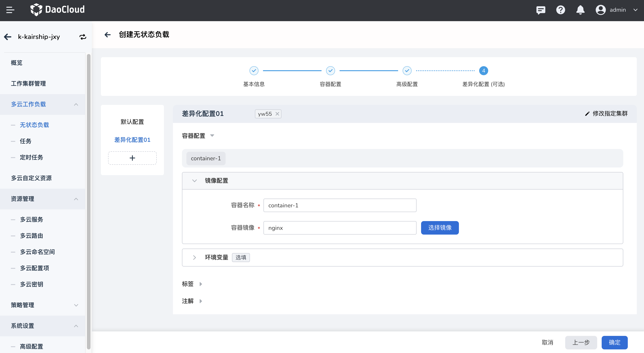This screenshot has width=644, height=353.
Task: Click 修改指定集群 link
Action: click(610, 113)
